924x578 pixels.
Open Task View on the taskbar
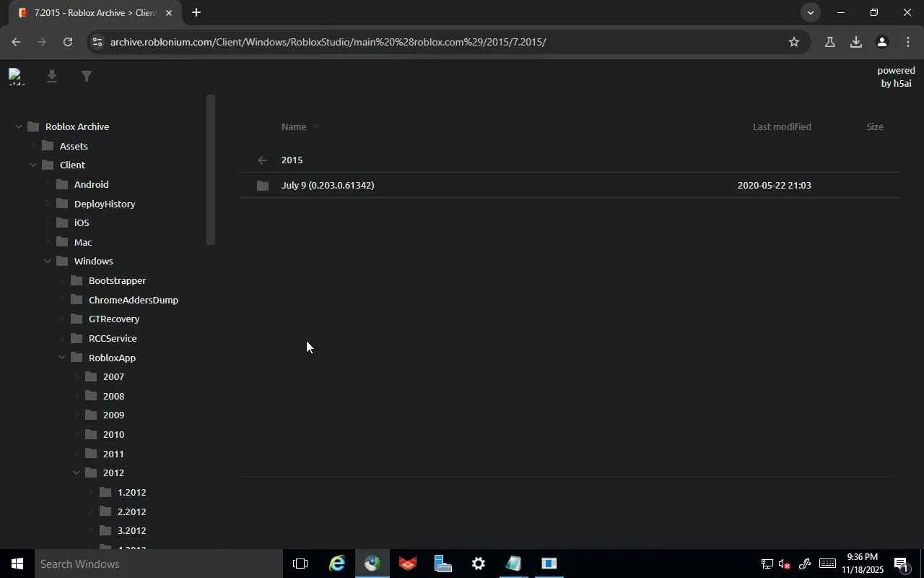pos(300,564)
